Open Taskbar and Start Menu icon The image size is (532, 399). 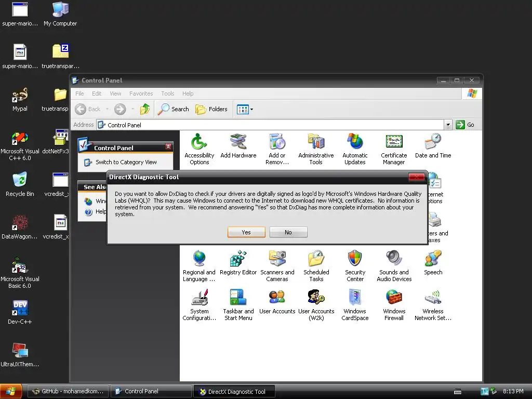tap(238, 305)
